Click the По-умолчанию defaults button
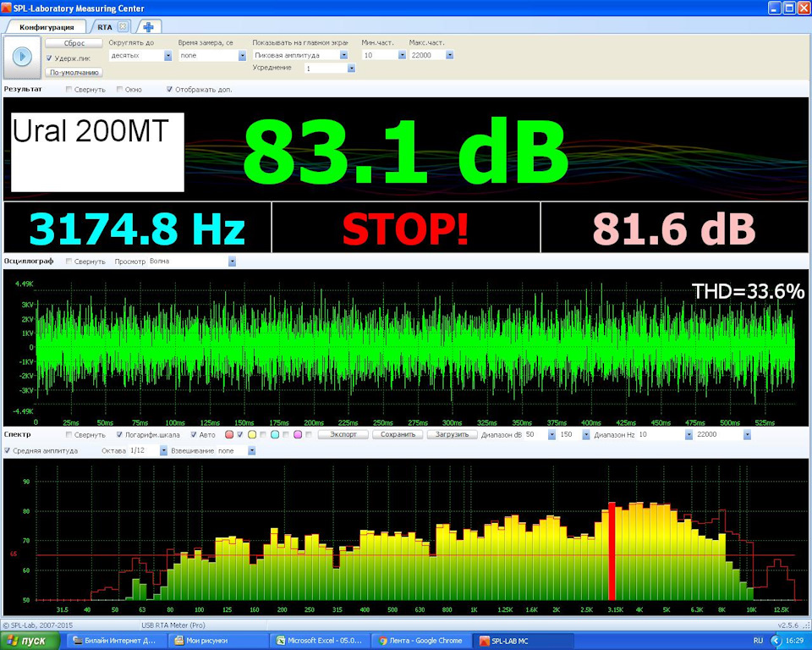The width and height of the screenshot is (812, 650). (74, 73)
